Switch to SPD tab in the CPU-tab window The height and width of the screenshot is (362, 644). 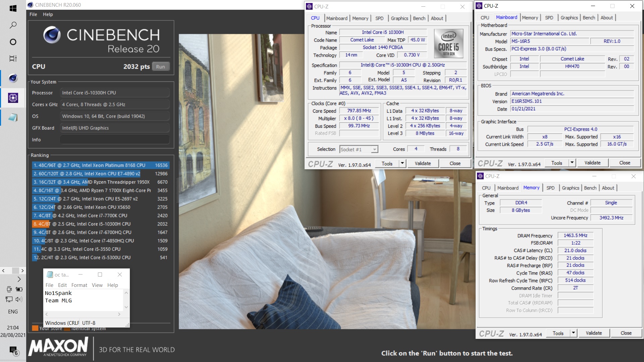pyautogui.click(x=379, y=18)
